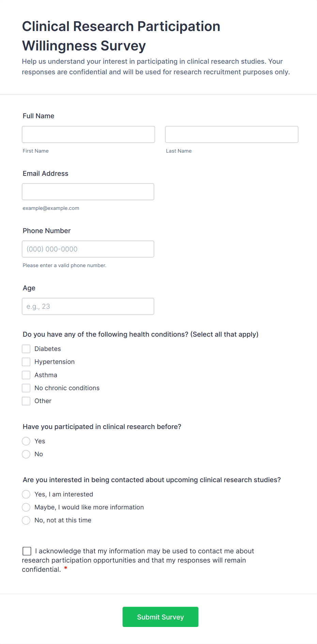Click the Last Name input field
Viewport: 317px width, 644px height.
point(231,135)
